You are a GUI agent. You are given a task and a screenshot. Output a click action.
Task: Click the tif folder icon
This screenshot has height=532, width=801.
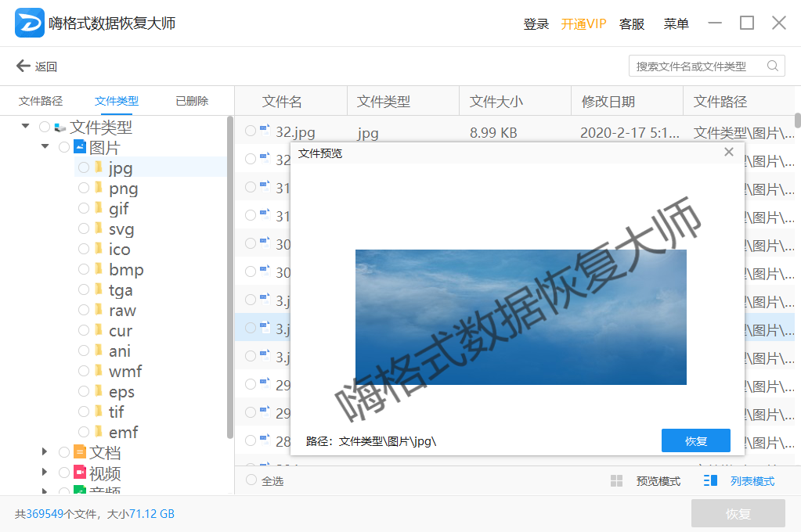pyautogui.click(x=99, y=412)
